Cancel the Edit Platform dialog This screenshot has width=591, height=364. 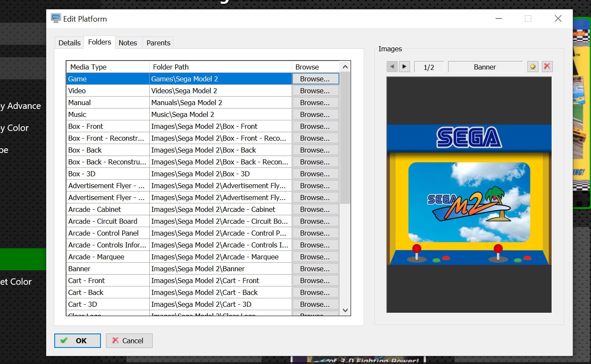[129, 341]
